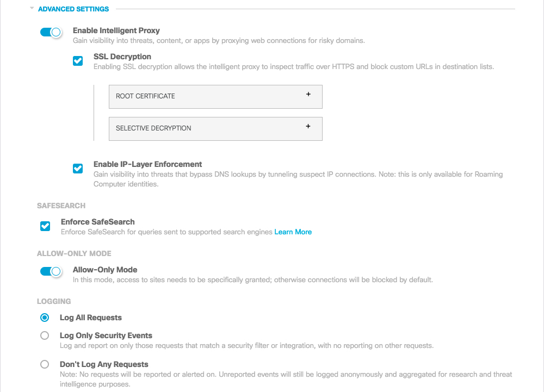This screenshot has height=392, width=544.
Task: Open the Root Certificate panel
Action: coord(215,97)
